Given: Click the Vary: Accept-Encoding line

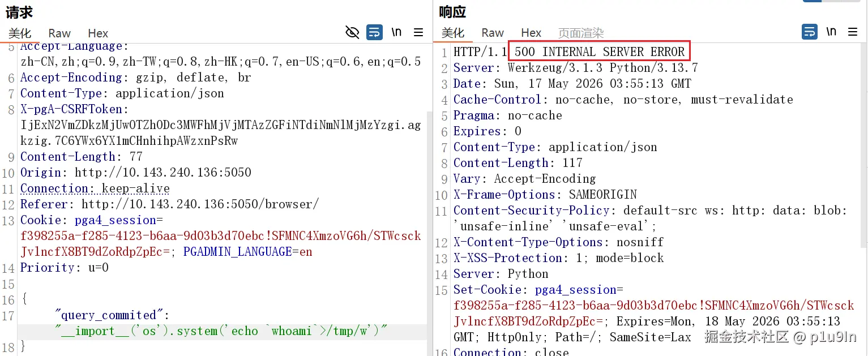Looking at the screenshot, I should 524,179.
